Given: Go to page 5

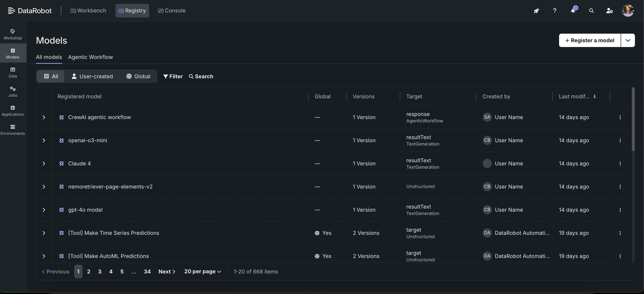Looking at the screenshot, I should click(x=122, y=272).
